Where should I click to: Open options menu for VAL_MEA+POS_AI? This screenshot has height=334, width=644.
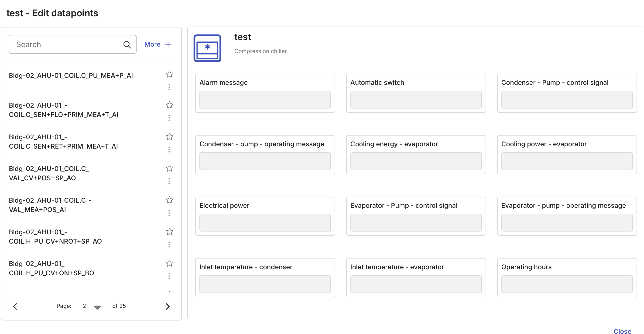(169, 213)
